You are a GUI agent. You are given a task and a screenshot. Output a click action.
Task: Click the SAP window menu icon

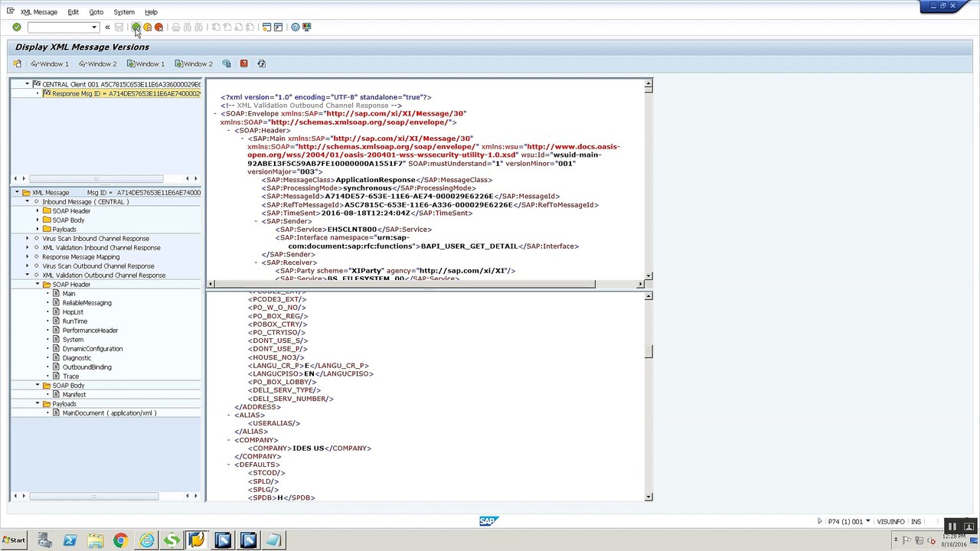[x=10, y=11]
